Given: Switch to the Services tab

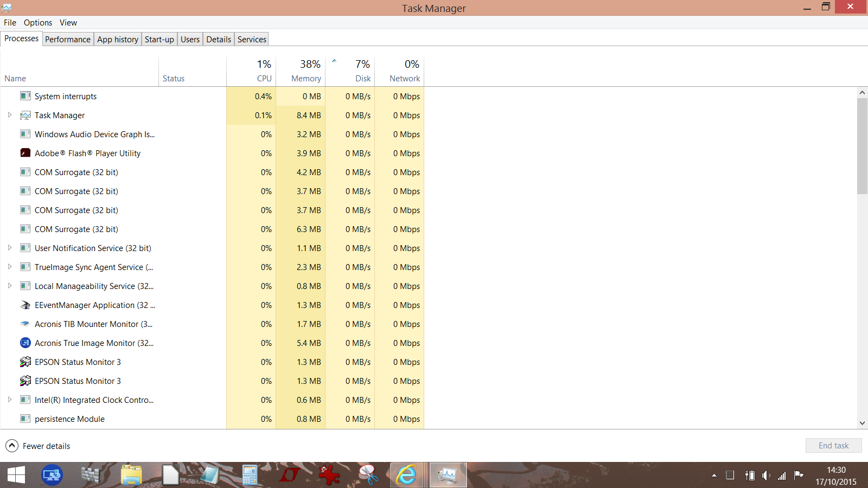Looking at the screenshot, I should point(252,39).
